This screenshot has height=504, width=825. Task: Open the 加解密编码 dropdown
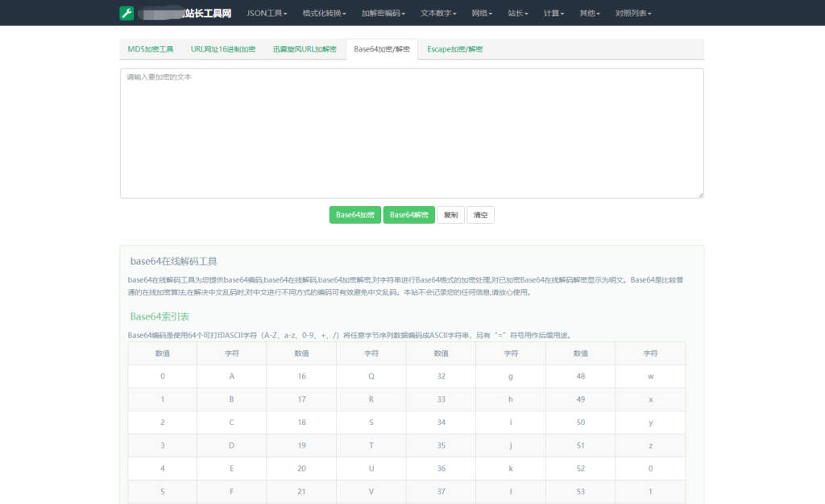383,13
